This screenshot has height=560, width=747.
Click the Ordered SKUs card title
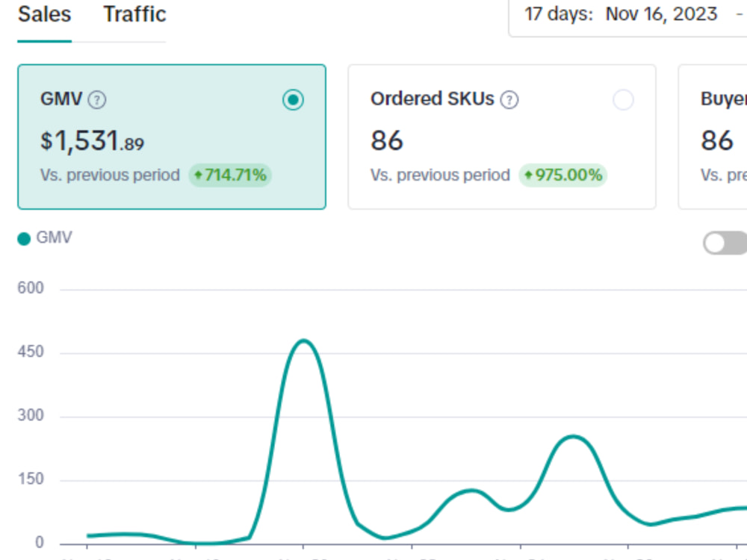click(433, 99)
